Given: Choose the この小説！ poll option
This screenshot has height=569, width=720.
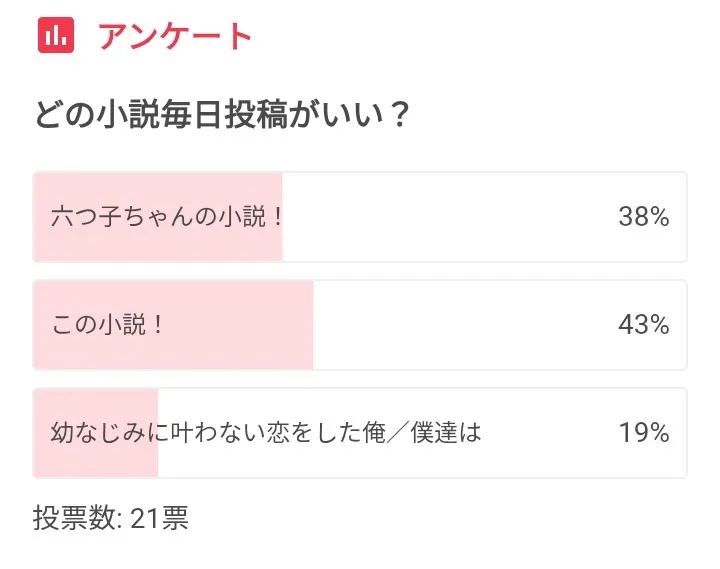Looking at the screenshot, I should point(107,325).
